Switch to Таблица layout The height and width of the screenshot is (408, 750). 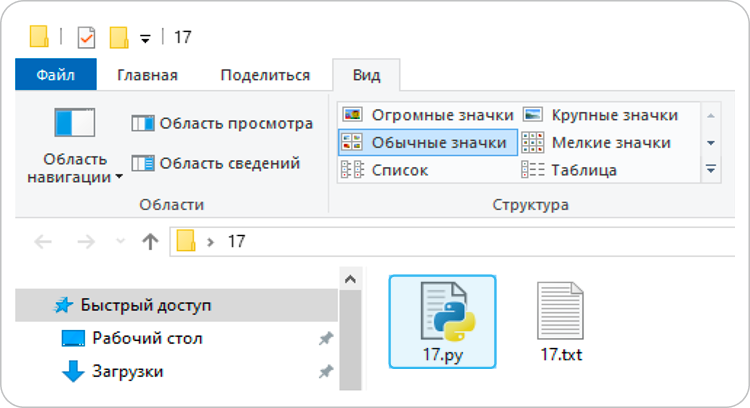click(x=569, y=170)
